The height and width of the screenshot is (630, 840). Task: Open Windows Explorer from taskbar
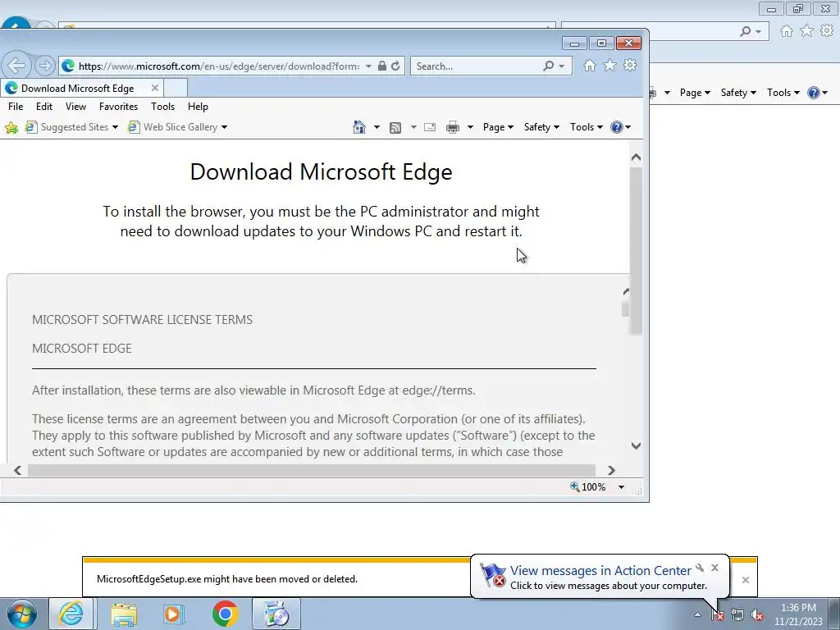(x=124, y=614)
